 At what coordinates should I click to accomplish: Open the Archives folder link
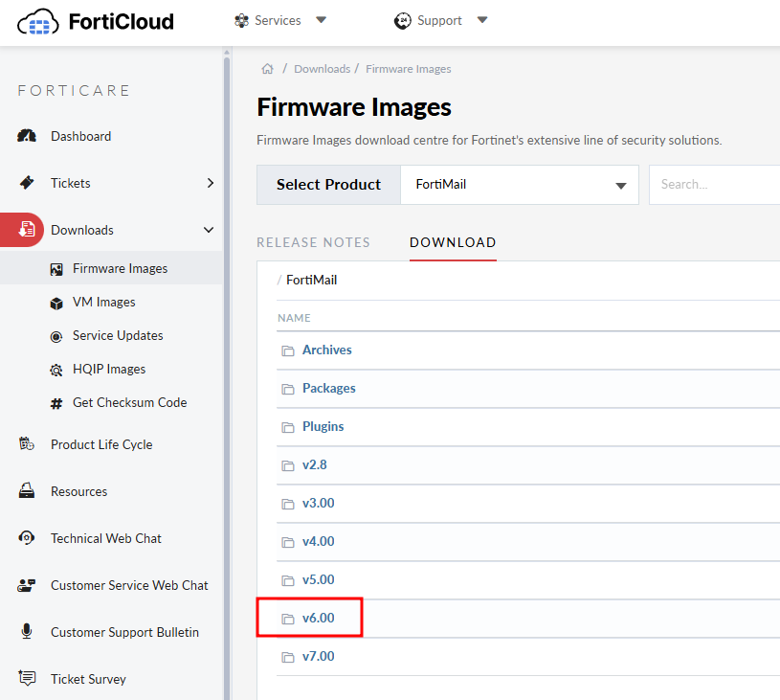point(326,350)
